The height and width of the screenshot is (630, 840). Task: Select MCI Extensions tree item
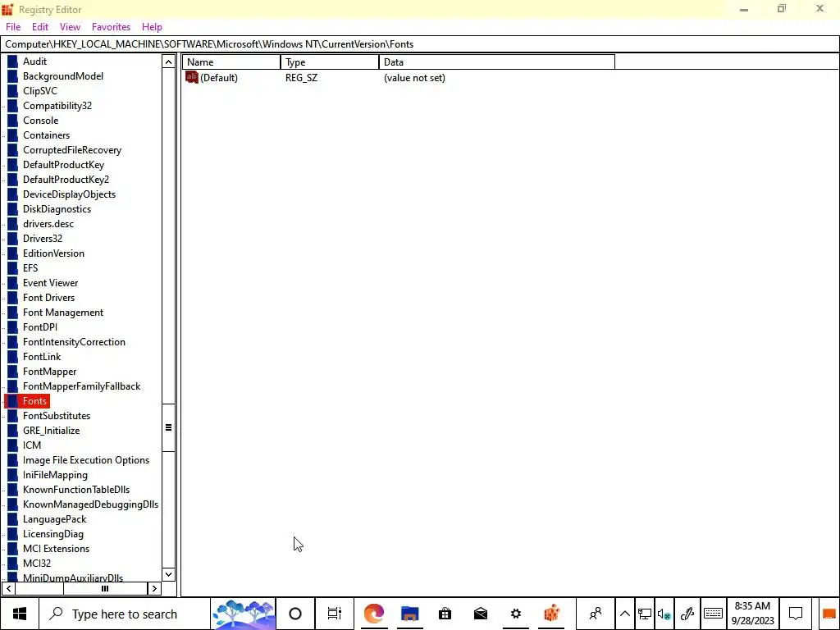(x=56, y=549)
